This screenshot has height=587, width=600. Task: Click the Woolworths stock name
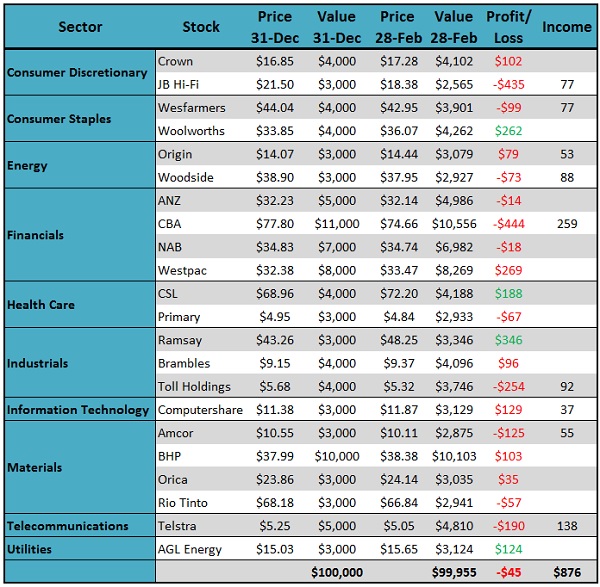pyautogui.click(x=190, y=131)
